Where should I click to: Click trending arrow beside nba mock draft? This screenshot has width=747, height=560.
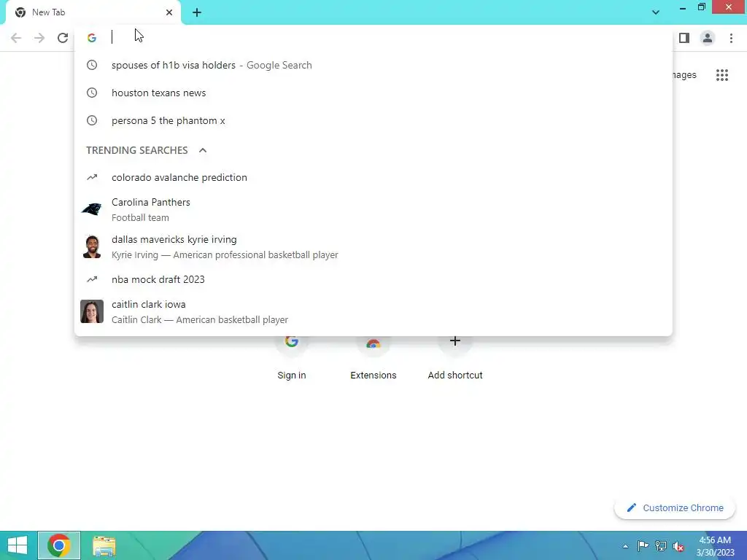tap(92, 279)
